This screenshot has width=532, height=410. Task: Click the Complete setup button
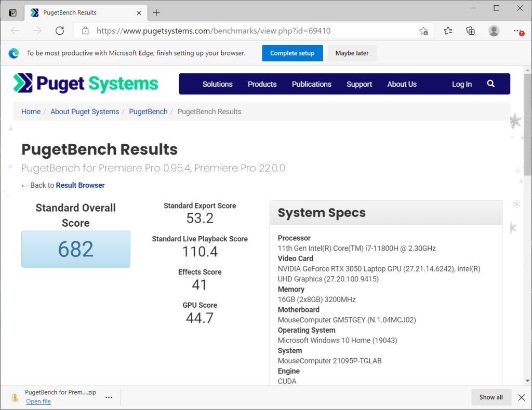click(292, 53)
